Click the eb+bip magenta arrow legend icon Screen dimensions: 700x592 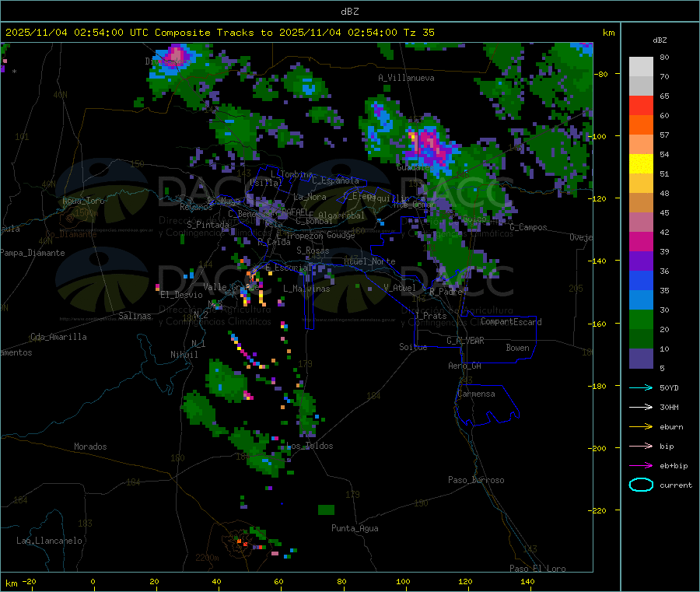(x=641, y=466)
